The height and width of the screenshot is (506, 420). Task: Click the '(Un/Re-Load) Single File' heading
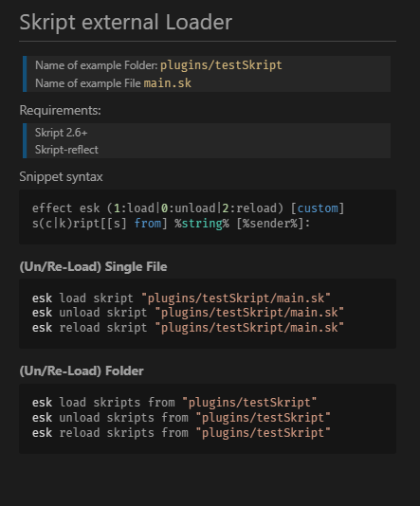[x=93, y=267]
